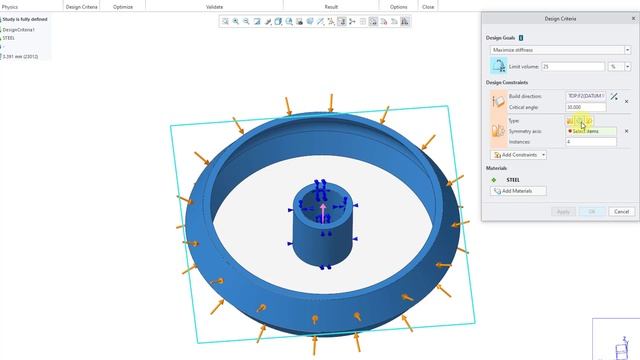Image resolution: width=640 pixels, height=360 pixels.
Task: Click the Validate ribbon group label
Action: point(214,7)
